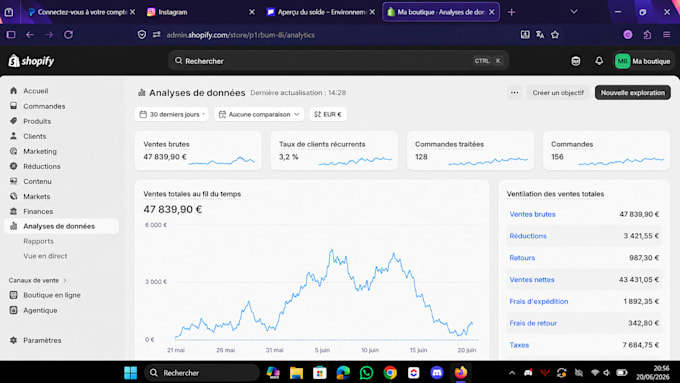The height and width of the screenshot is (383, 680).
Task: Click the Markets globe icon
Action: (13, 196)
